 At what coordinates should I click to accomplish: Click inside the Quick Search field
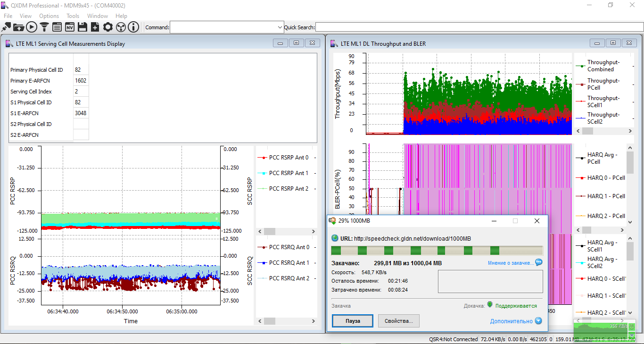(479, 27)
